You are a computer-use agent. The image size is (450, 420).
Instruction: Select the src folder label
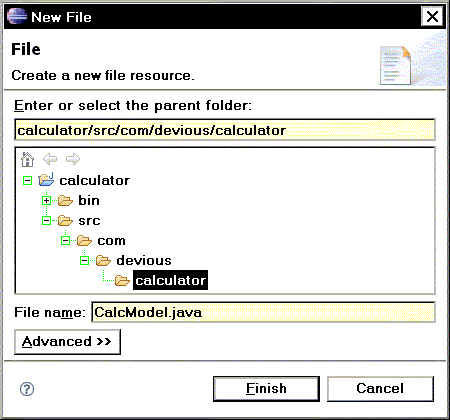[89, 220]
